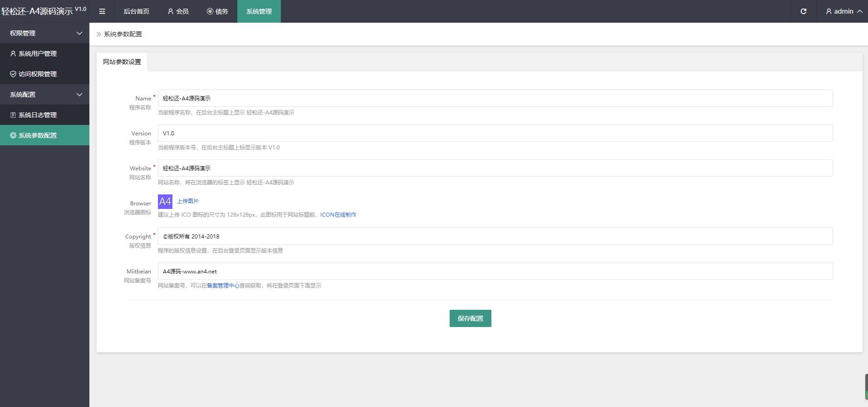The image size is (868, 407).
Task: Open the ICON在线制作 link
Action: pos(338,215)
